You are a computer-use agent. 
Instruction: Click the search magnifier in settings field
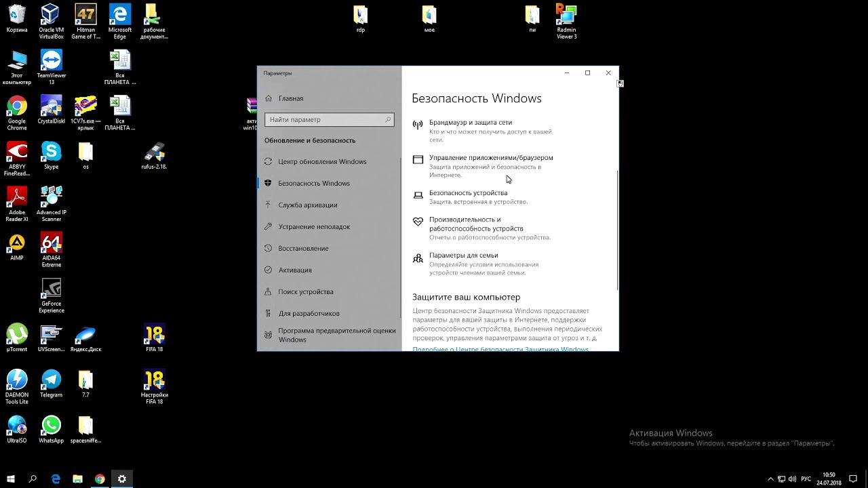click(388, 119)
